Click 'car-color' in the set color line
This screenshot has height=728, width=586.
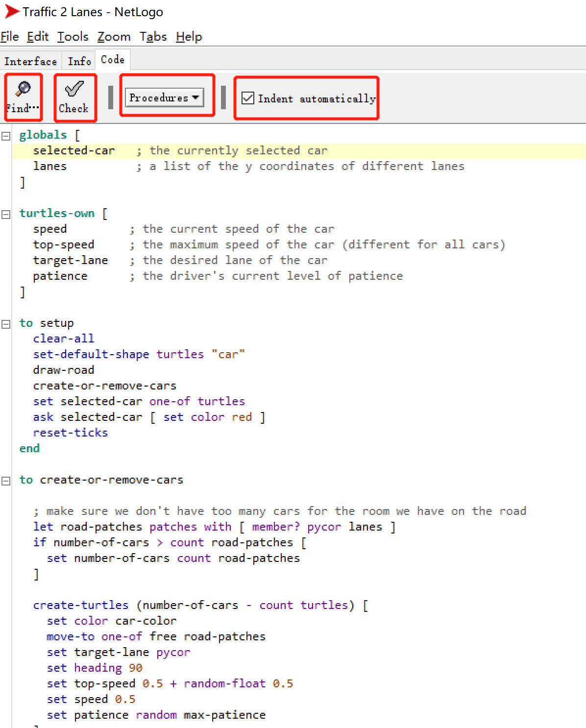click(x=146, y=621)
